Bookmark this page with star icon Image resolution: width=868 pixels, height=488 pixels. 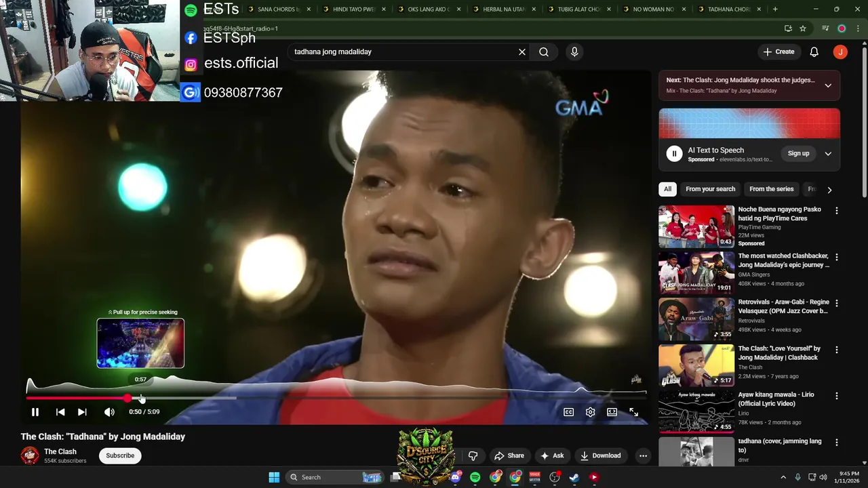[x=803, y=28]
